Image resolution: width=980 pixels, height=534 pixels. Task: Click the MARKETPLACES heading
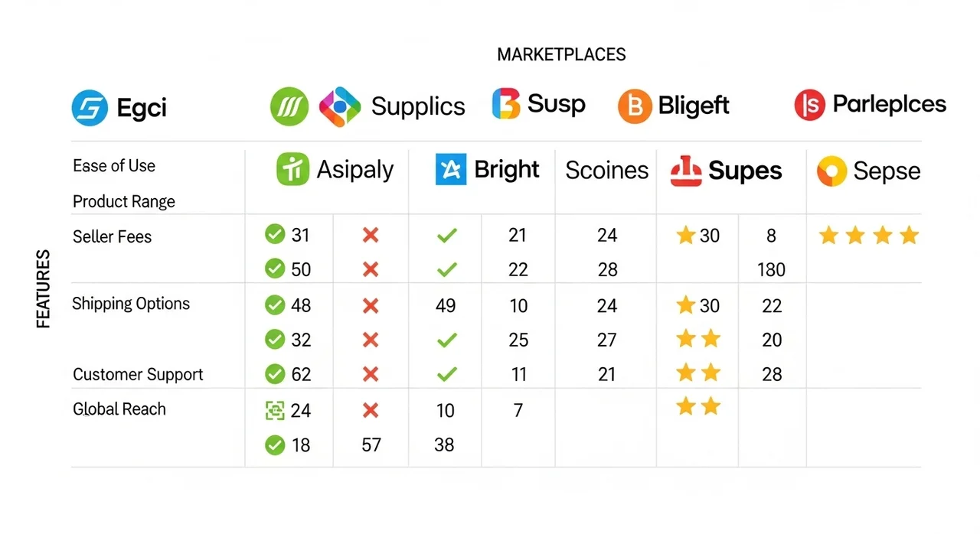tap(561, 54)
